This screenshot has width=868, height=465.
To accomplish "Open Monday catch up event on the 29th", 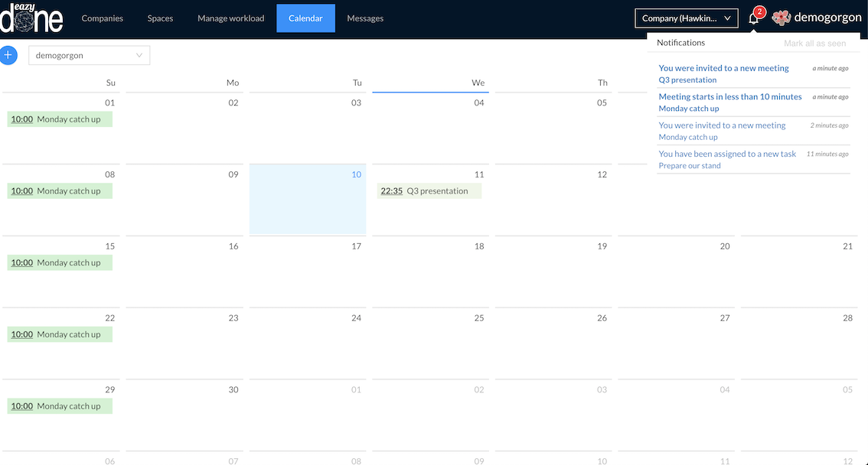I will pos(60,406).
